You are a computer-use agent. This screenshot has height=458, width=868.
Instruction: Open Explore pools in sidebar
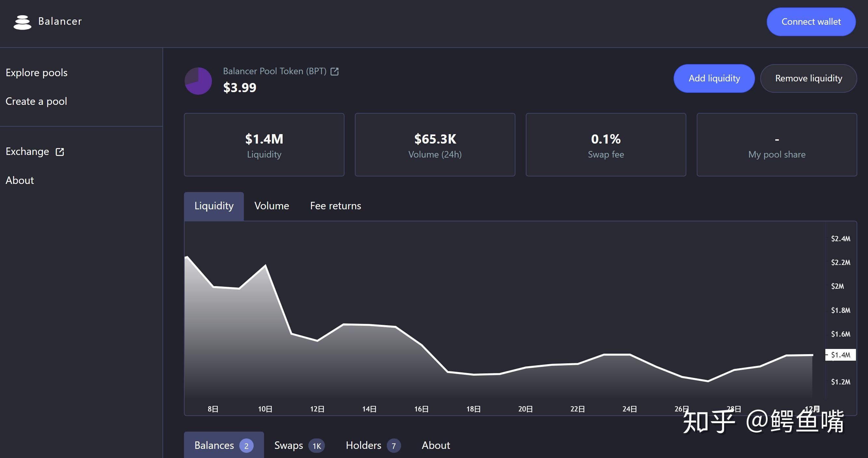point(36,73)
